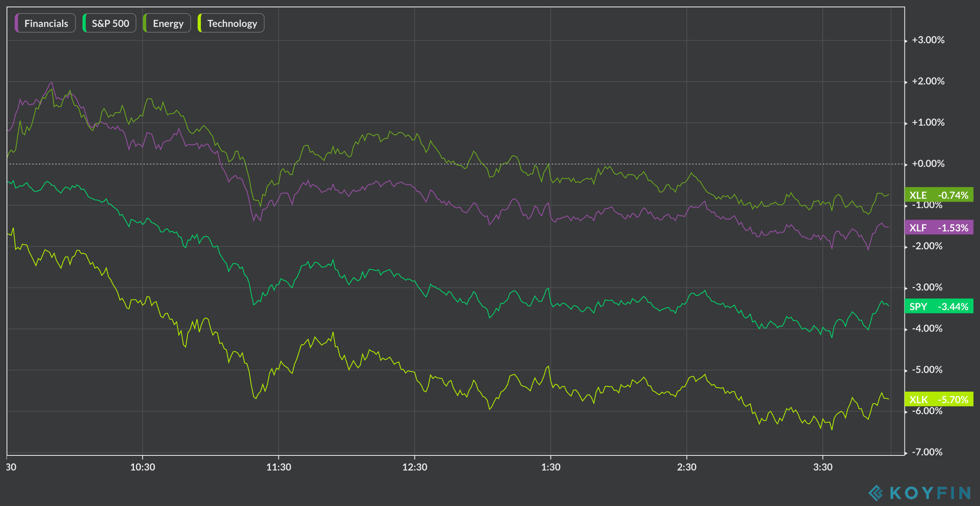Viewport: 980px width, 506px height.
Task: Click the -4.00% y-axis label
Action: click(x=927, y=328)
